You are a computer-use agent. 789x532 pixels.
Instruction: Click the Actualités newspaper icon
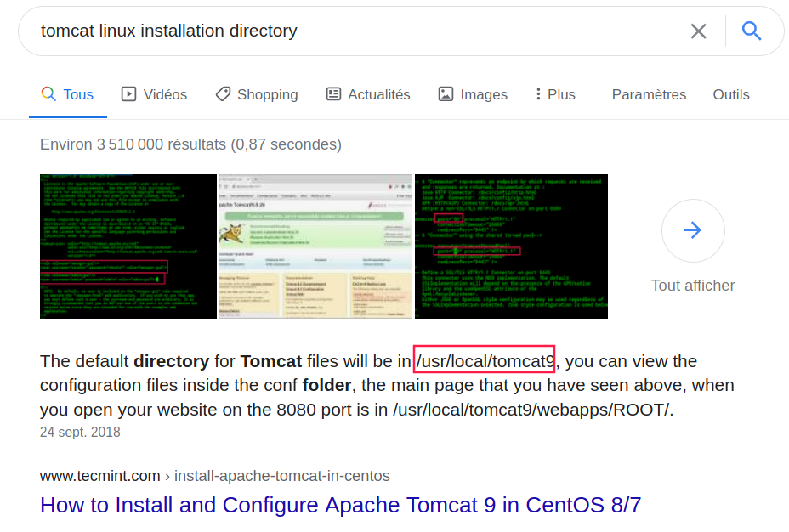(x=334, y=94)
